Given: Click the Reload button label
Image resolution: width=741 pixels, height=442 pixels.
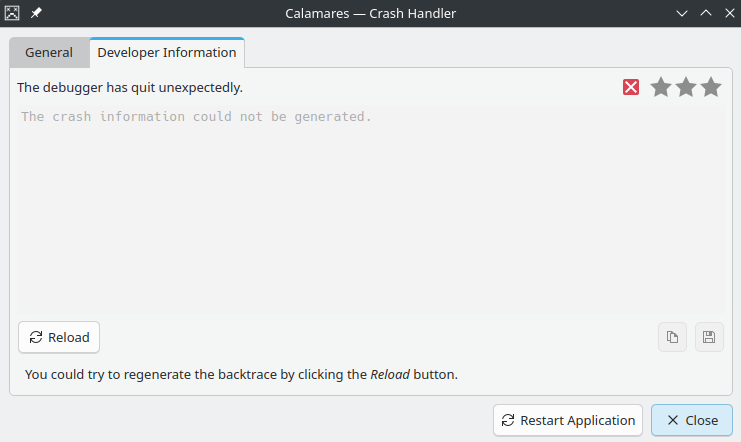Looking at the screenshot, I should 69,338.
